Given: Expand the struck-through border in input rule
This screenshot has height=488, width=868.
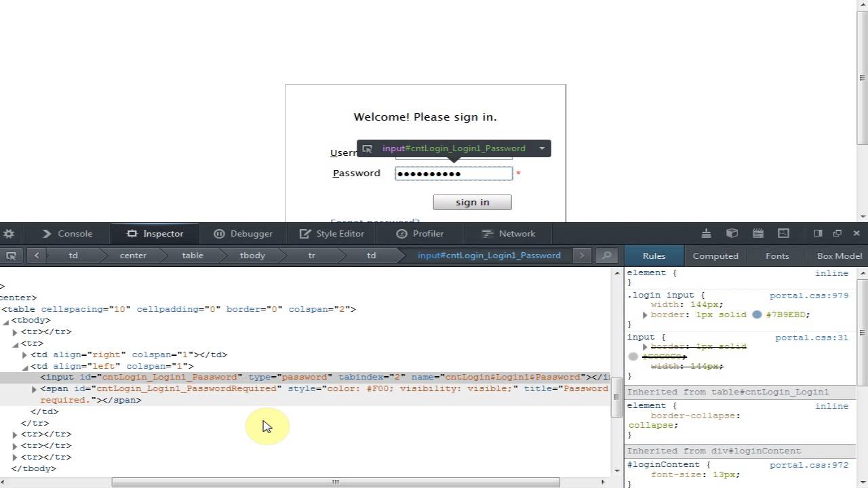Looking at the screenshot, I should 645,347.
